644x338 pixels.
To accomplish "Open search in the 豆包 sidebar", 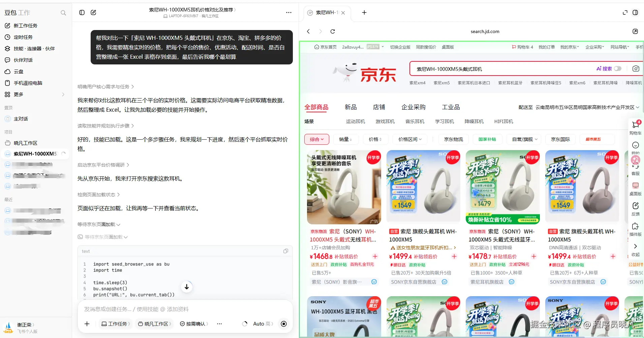I will pyautogui.click(x=63, y=13).
